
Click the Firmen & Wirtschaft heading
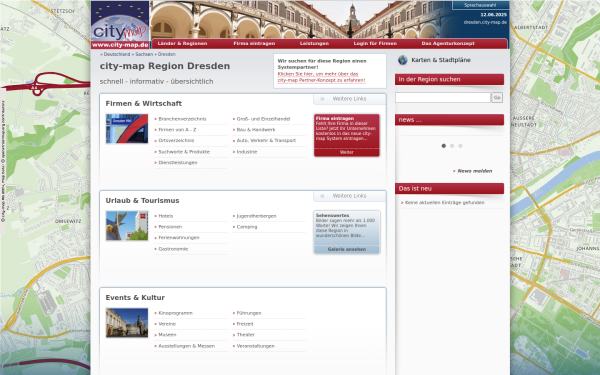point(143,104)
